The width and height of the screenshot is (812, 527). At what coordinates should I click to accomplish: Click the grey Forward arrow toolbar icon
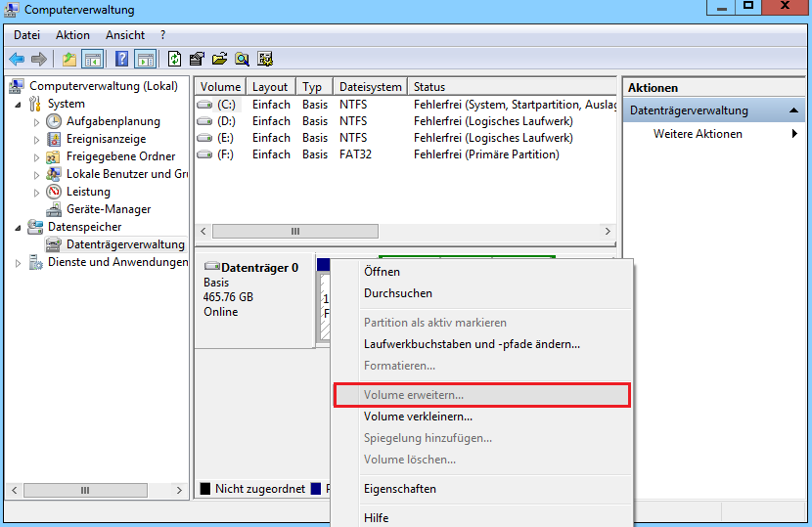[39, 59]
